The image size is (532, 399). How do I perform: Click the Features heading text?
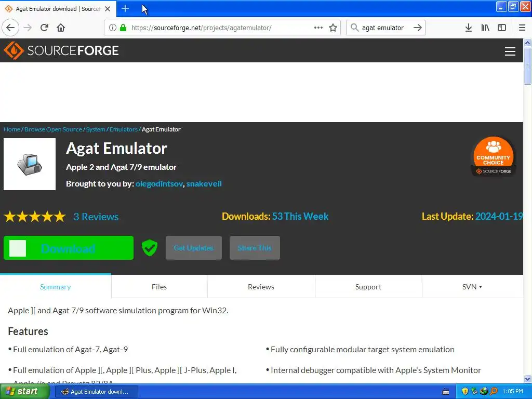[x=28, y=331]
